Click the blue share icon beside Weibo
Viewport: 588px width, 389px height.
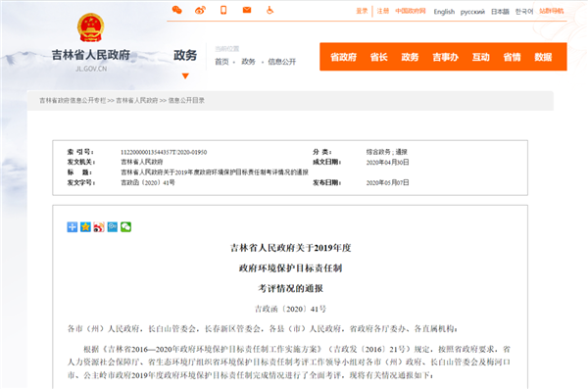coord(113,227)
